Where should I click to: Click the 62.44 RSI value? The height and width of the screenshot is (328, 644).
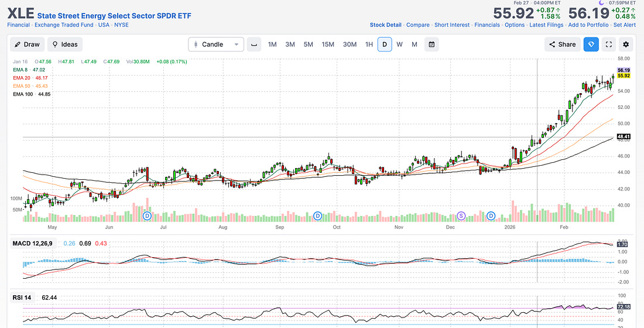pyautogui.click(x=49, y=297)
